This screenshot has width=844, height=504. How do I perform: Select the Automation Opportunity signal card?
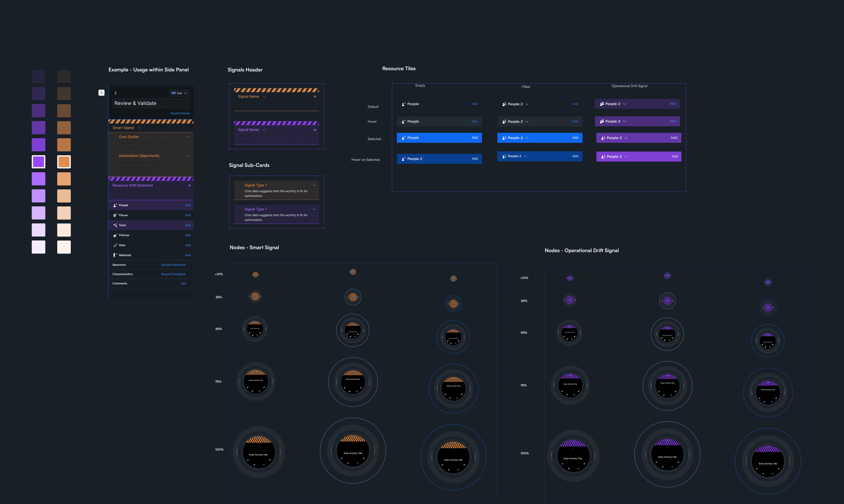point(151,164)
